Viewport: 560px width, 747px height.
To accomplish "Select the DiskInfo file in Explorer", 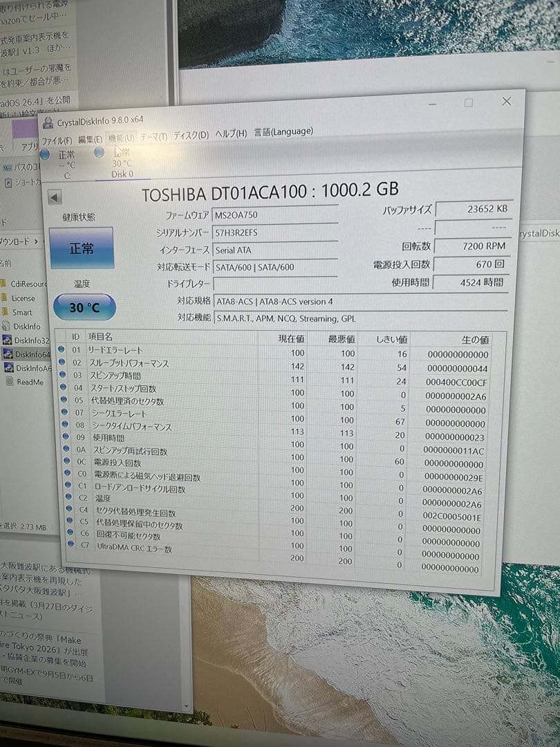I will (22, 326).
